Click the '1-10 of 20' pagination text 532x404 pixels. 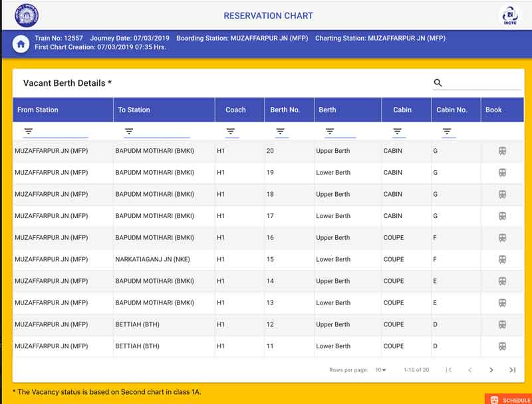pos(416,369)
